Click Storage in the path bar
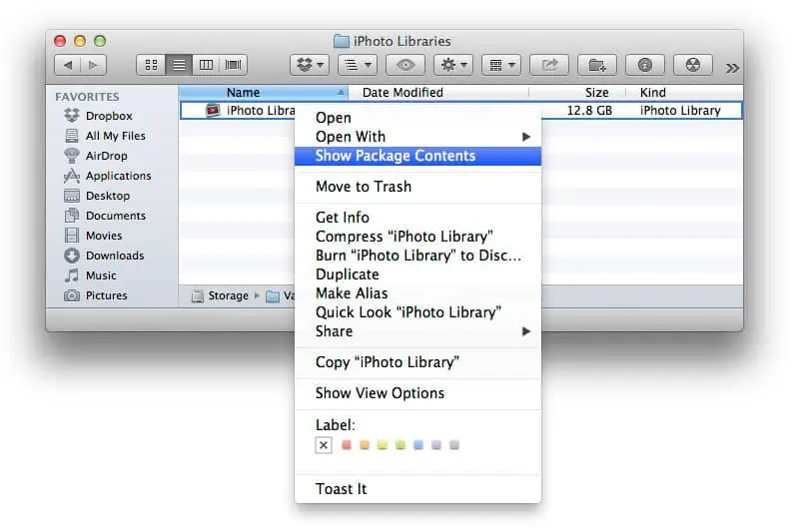The height and width of the screenshot is (532, 794). 221,295
